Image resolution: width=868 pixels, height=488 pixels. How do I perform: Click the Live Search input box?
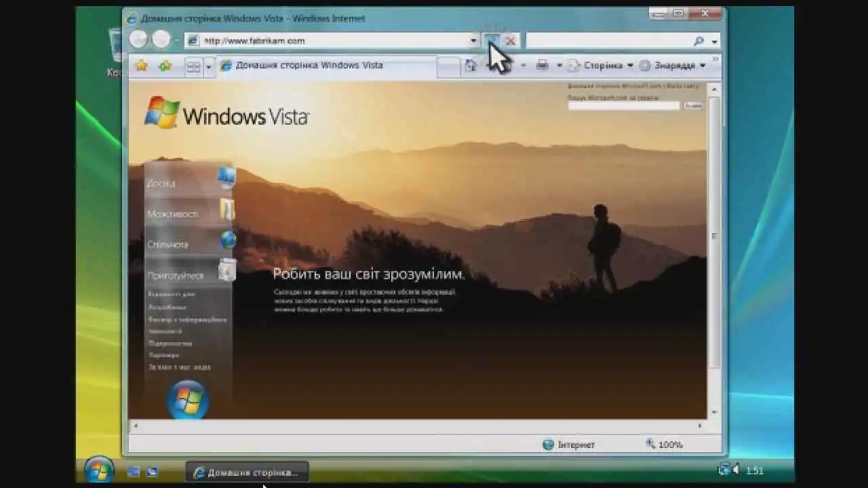click(x=608, y=41)
